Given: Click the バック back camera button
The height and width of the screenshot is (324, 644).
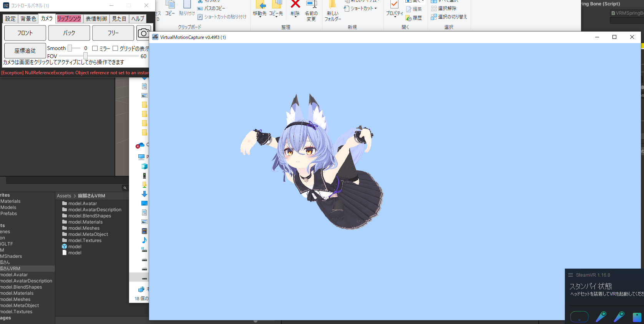Looking at the screenshot, I should (69, 33).
